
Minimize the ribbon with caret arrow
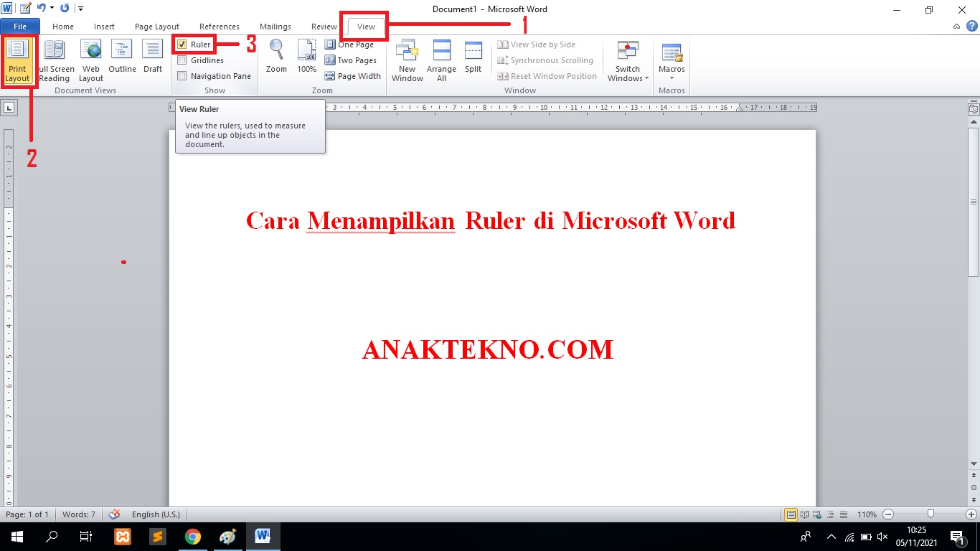(957, 27)
